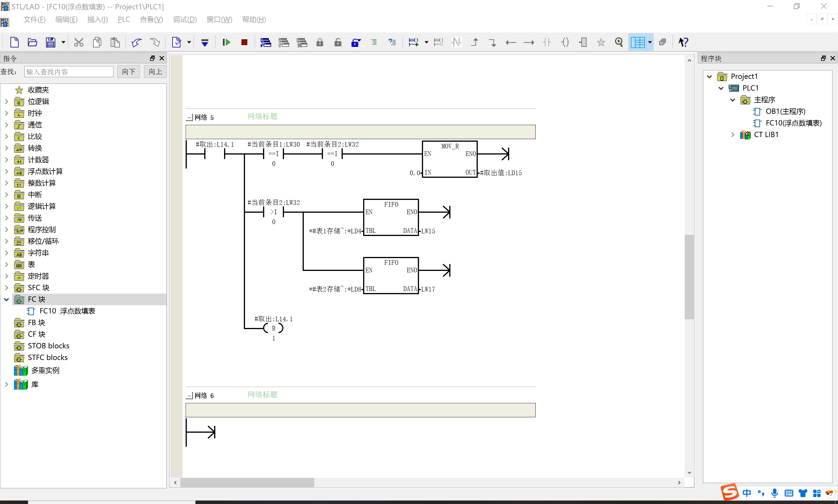Click the right arrow line icon
The image size is (838, 504).
529,42
